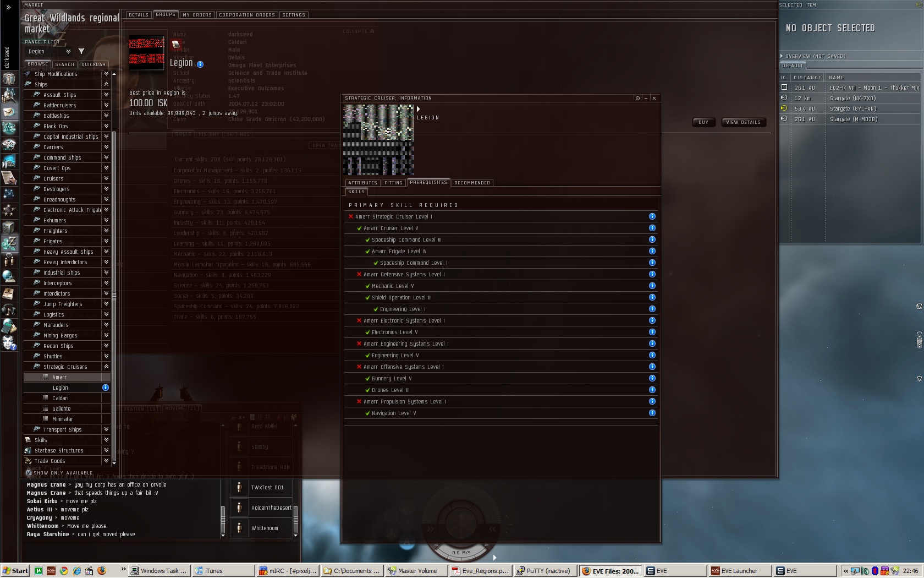Switch to iTunes in the taskbar
The image size is (924, 578).
click(x=223, y=571)
